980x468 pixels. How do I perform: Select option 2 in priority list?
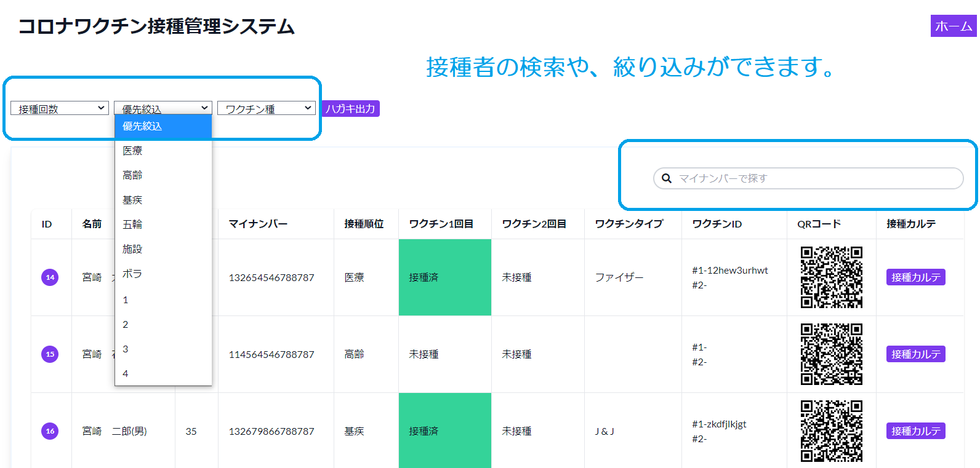tap(163, 324)
